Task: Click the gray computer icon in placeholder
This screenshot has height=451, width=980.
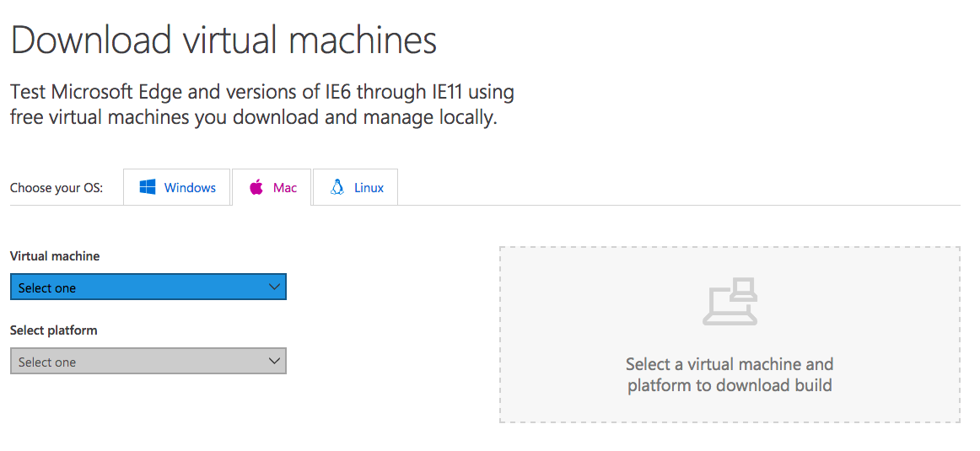Action: pyautogui.click(x=730, y=302)
